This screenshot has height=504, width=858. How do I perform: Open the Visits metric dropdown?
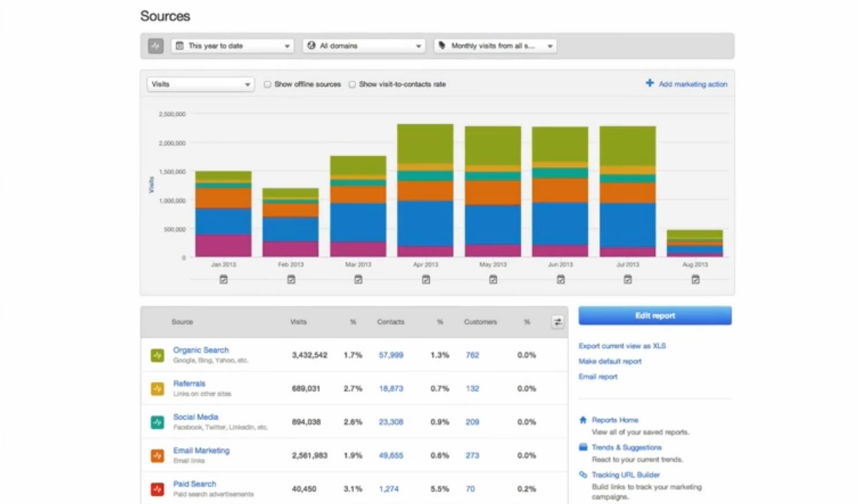coord(200,84)
